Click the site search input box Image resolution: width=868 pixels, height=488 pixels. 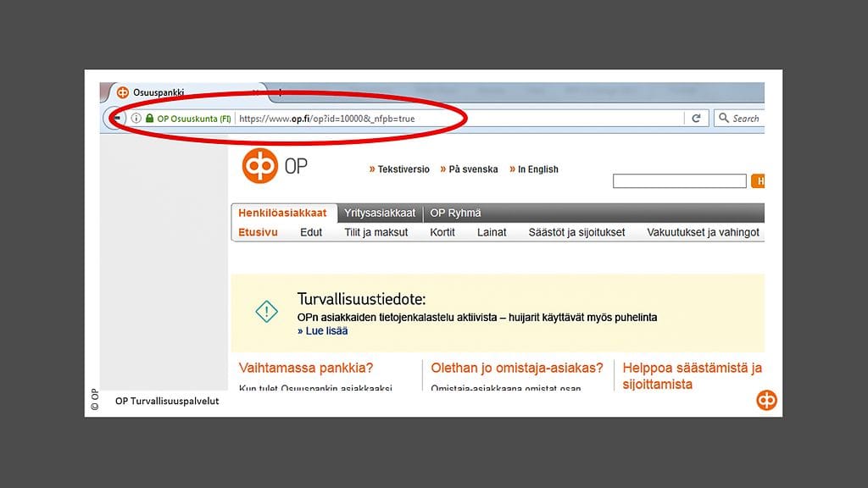(x=678, y=180)
